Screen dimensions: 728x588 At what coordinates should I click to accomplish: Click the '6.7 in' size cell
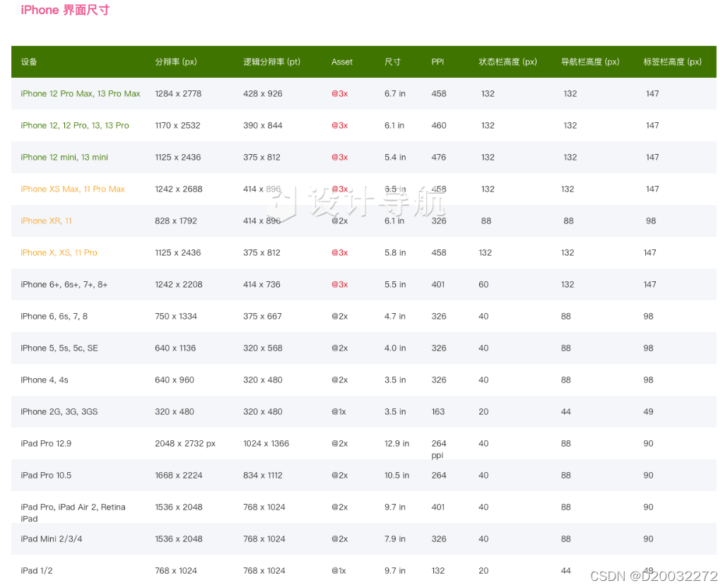point(394,94)
